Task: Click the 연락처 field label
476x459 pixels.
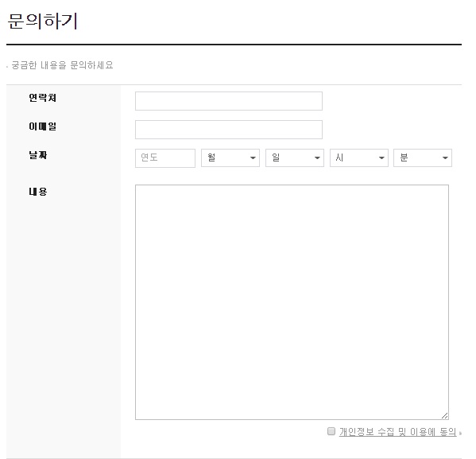Action: click(x=42, y=98)
